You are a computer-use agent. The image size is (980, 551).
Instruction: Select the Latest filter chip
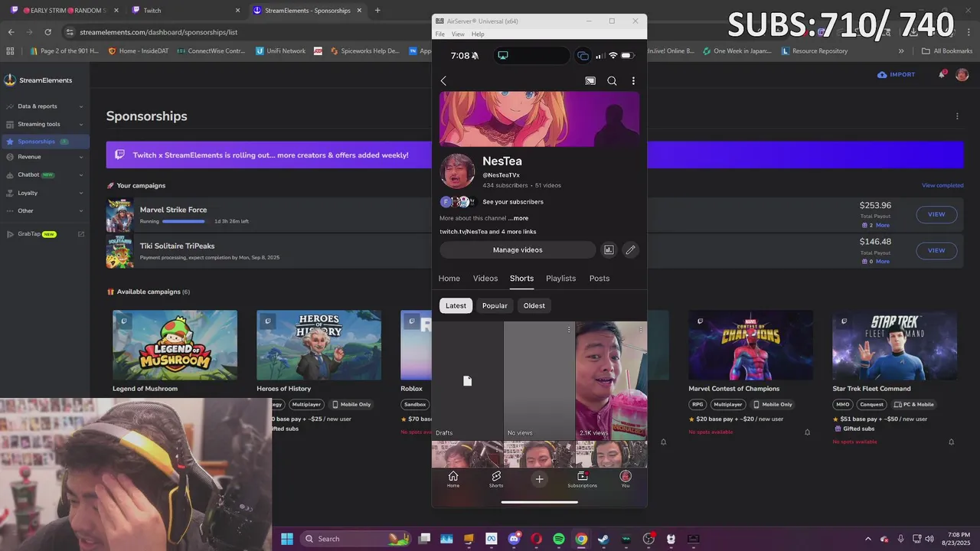(456, 305)
